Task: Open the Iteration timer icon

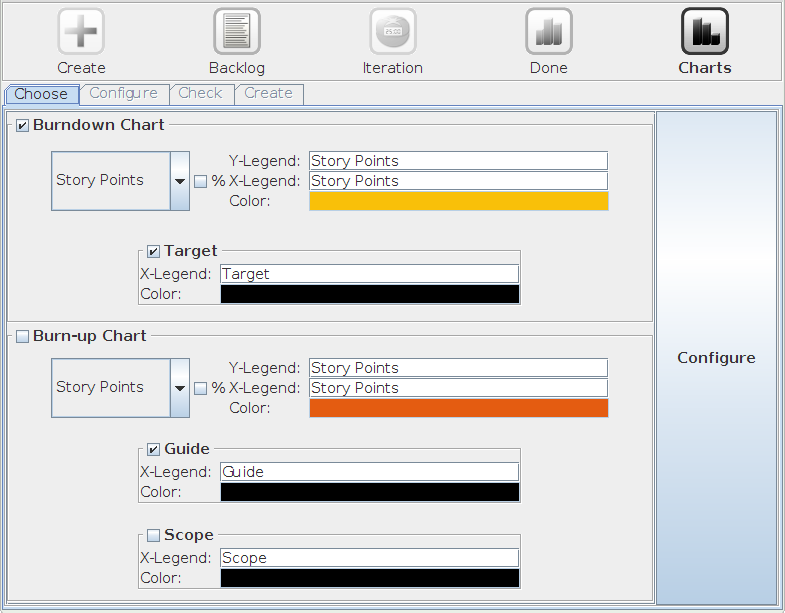Action: point(393,31)
